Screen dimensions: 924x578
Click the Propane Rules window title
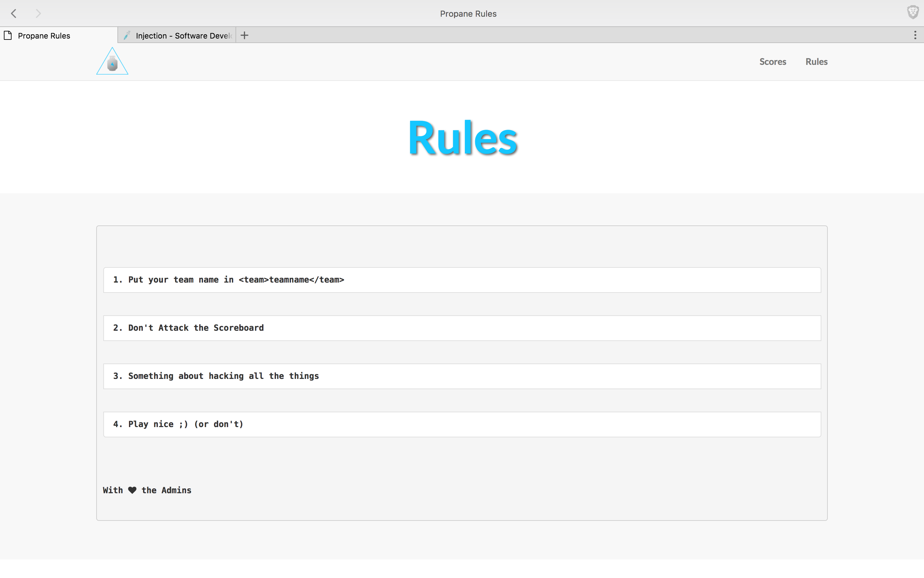[468, 14]
